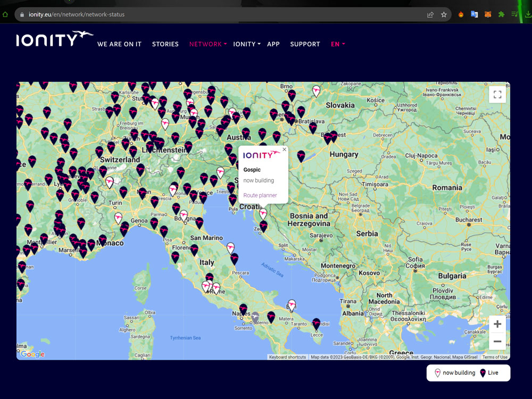This screenshot has width=532, height=399.
Task: Click the address bar URL field
Action: click(213, 14)
